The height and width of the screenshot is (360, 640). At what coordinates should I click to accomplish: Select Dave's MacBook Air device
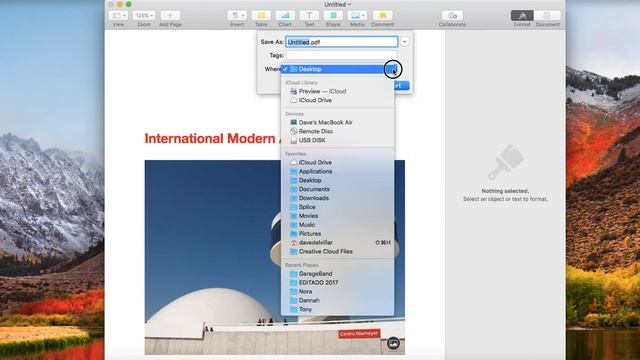coord(338,122)
